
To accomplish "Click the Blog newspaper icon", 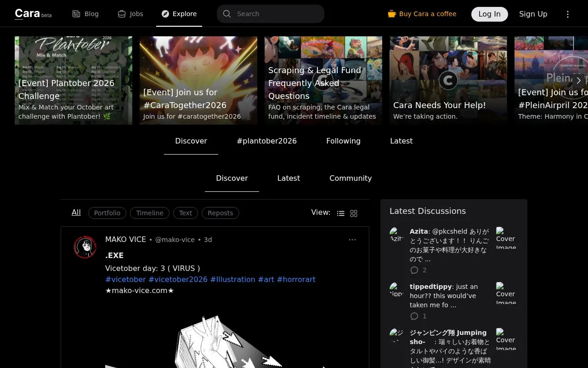I will pyautogui.click(x=76, y=14).
